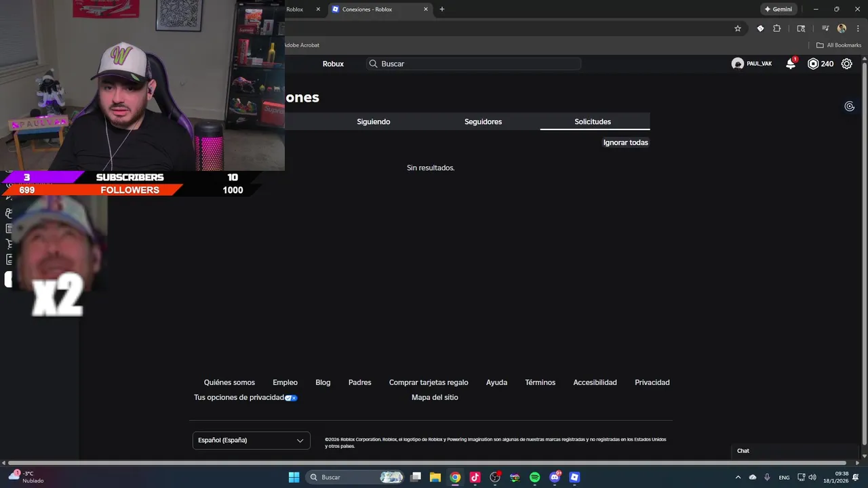Viewport: 868px width, 488px height.
Task: Switch to the Siguiendo tab
Action: coord(374,121)
